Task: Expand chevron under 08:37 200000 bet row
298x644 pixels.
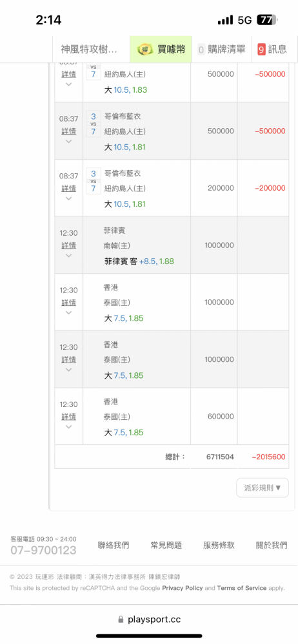Action: tap(69, 198)
